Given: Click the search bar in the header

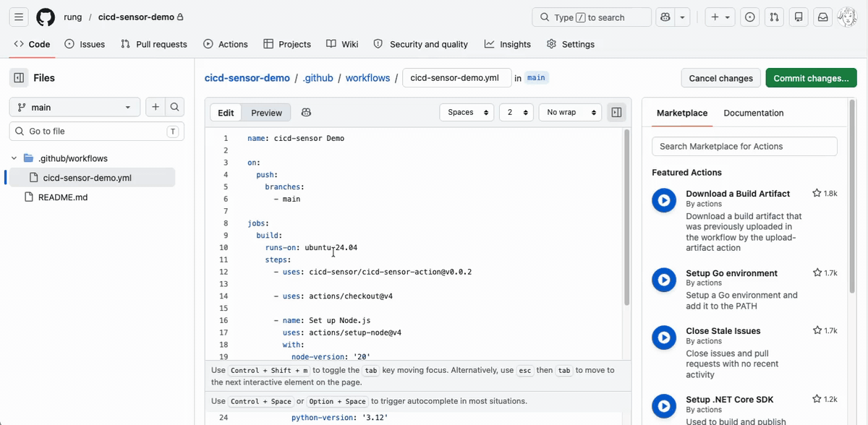Looking at the screenshot, I should [x=592, y=17].
